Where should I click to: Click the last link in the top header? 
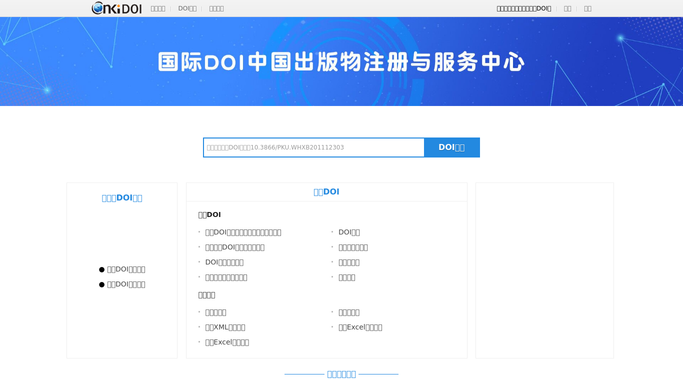tap(588, 9)
